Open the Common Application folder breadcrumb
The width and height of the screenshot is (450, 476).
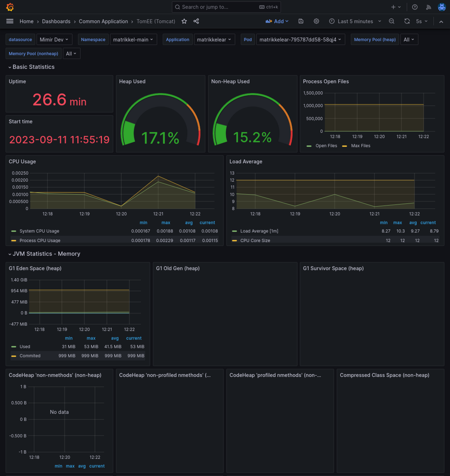click(x=103, y=21)
